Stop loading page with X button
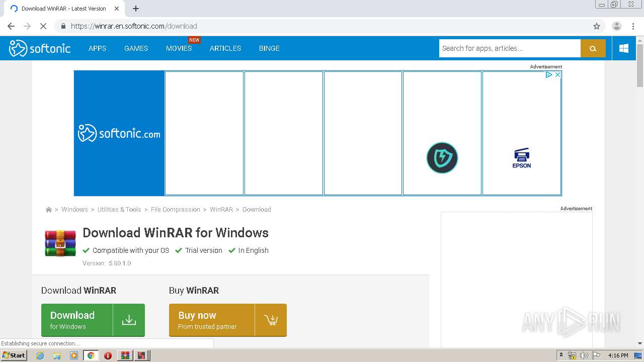The image size is (644, 362). (x=43, y=26)
